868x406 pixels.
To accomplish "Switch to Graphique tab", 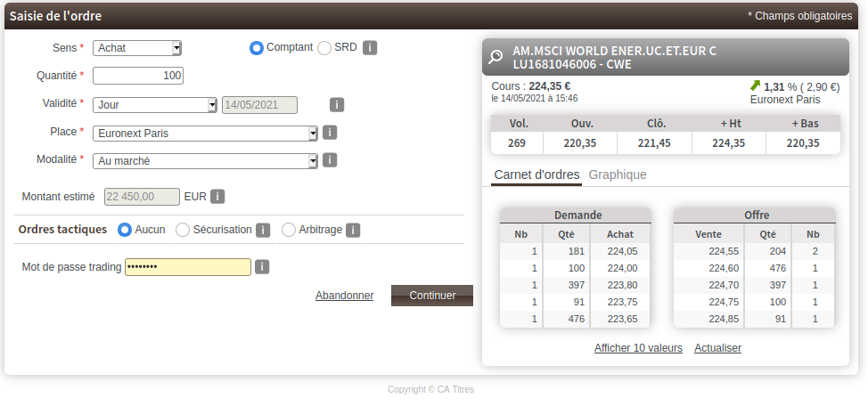I will pyautogui.click(x=618, y=175).
